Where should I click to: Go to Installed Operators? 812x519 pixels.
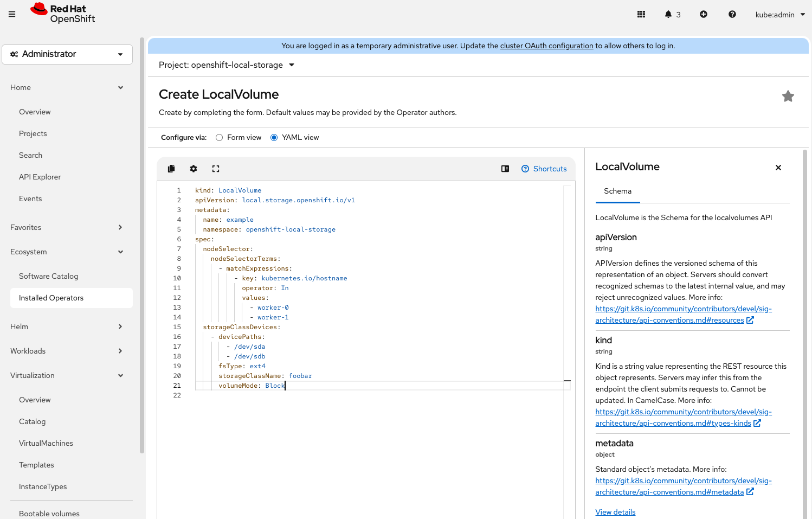(51, 298)
